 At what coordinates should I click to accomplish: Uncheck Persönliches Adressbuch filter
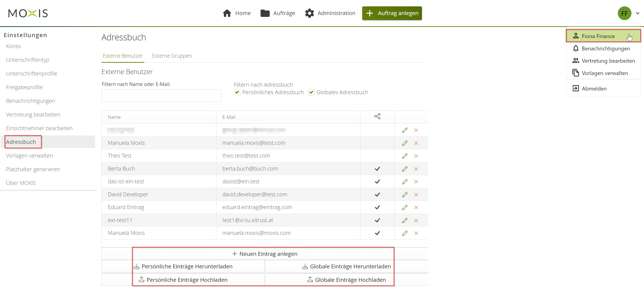point(237,92)
